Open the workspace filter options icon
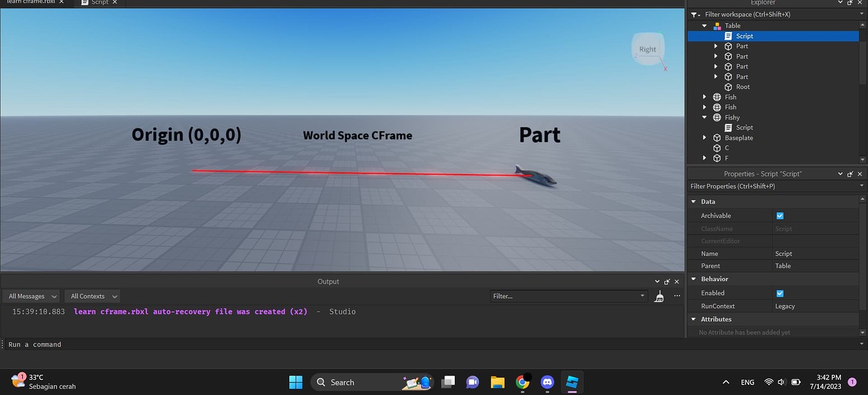This screenshot has width=868, height=395. tap(694, 14)
